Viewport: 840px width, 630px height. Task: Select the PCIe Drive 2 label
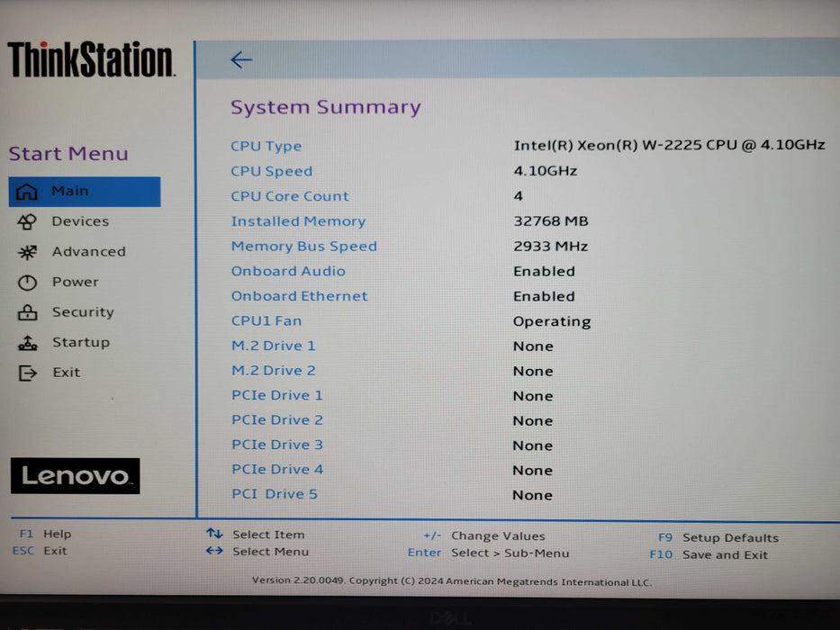coord(277,420)
